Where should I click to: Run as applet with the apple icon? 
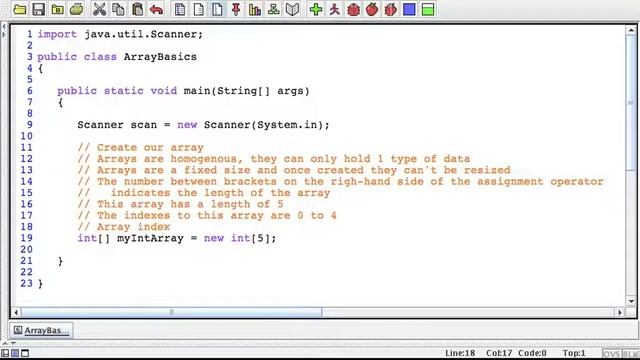[x=372, y=9]
